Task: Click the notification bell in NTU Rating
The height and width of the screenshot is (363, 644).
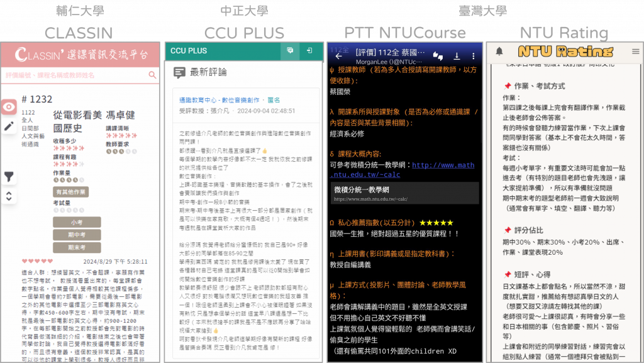Action: click(499, 52)
